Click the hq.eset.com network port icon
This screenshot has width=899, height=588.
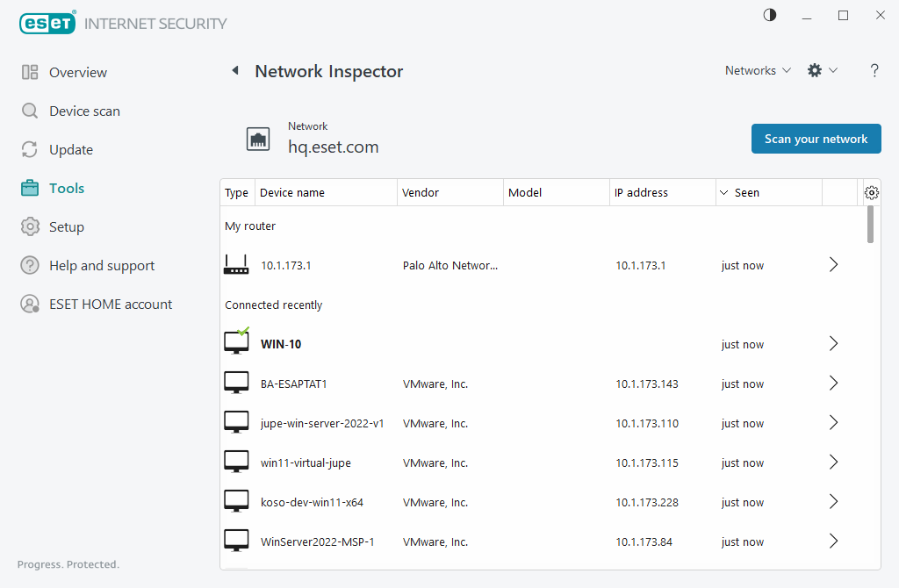tap(258, 140)
